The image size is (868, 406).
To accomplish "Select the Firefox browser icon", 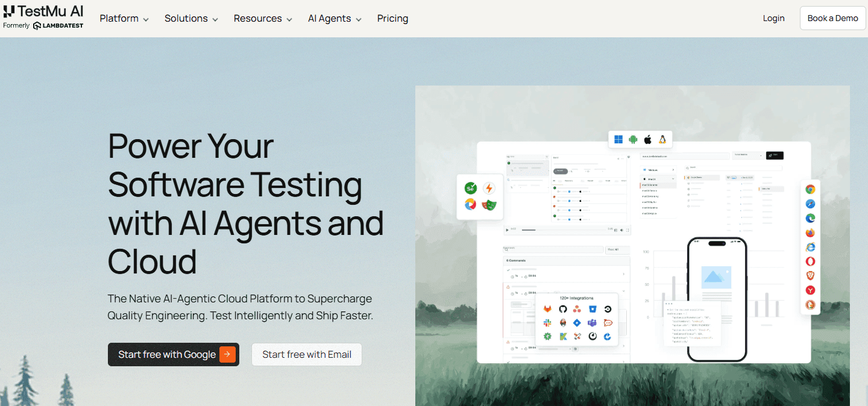I will click(x=811, y=233).
